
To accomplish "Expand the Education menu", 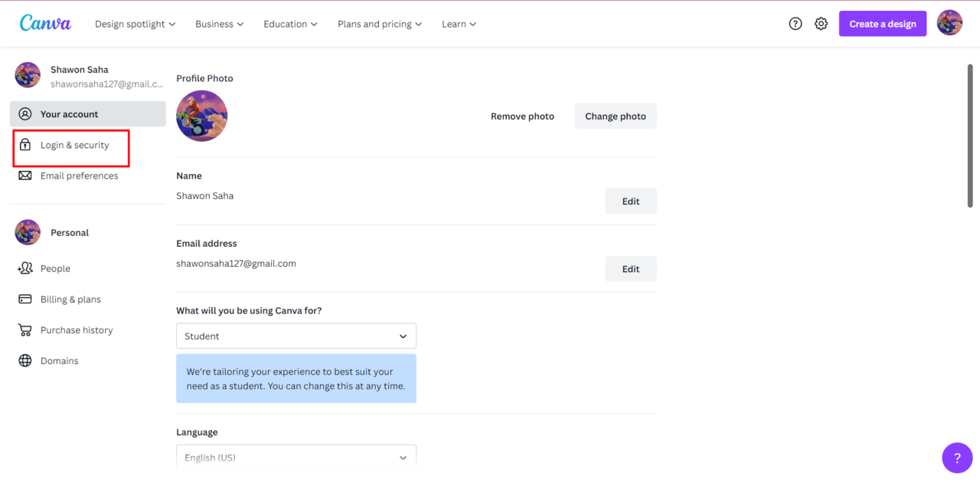I will 290,24.
